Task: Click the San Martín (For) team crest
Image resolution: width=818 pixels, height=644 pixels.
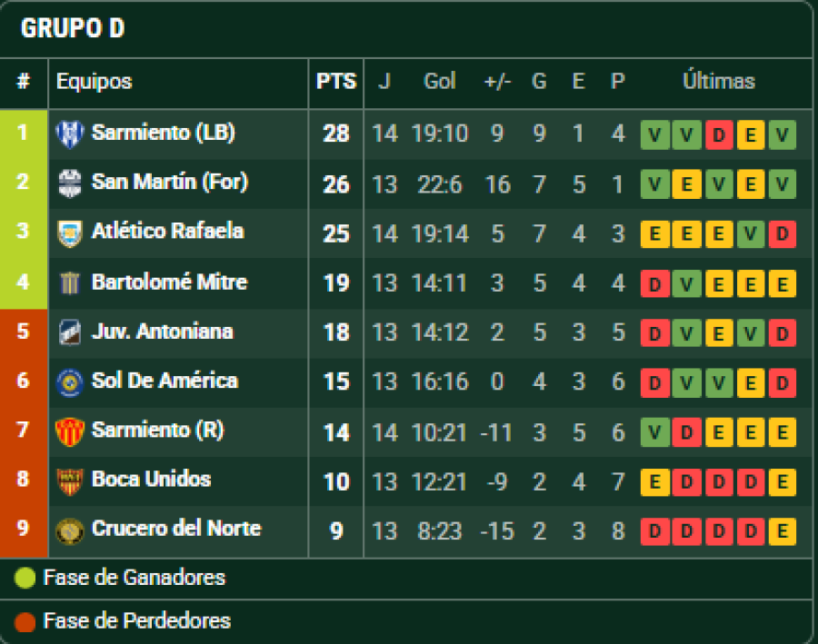Action: (x=69, y=183)
